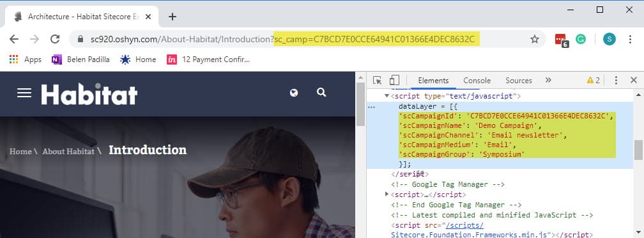Viewport: 644px width, 238px height.
Task: Open the /scripts/ source link
Action: click(x=464, y=225)
